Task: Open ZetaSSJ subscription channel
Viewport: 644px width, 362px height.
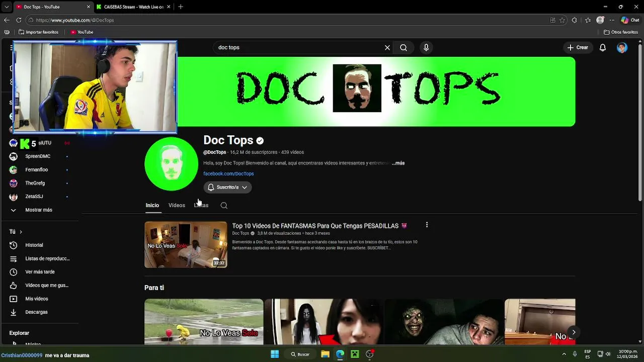Action: (x=34, y=197)
